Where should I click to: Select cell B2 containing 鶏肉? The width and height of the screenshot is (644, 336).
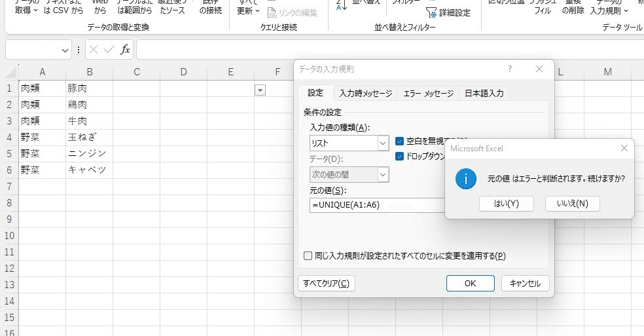point(90,104)
